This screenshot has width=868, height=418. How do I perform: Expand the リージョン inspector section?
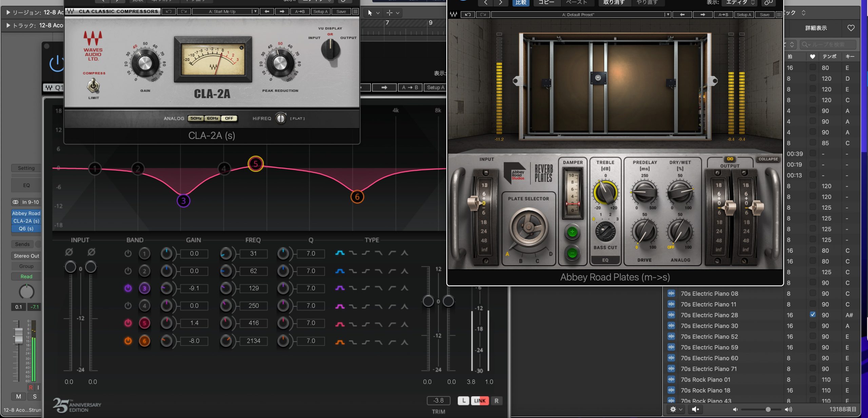point(8,13)
